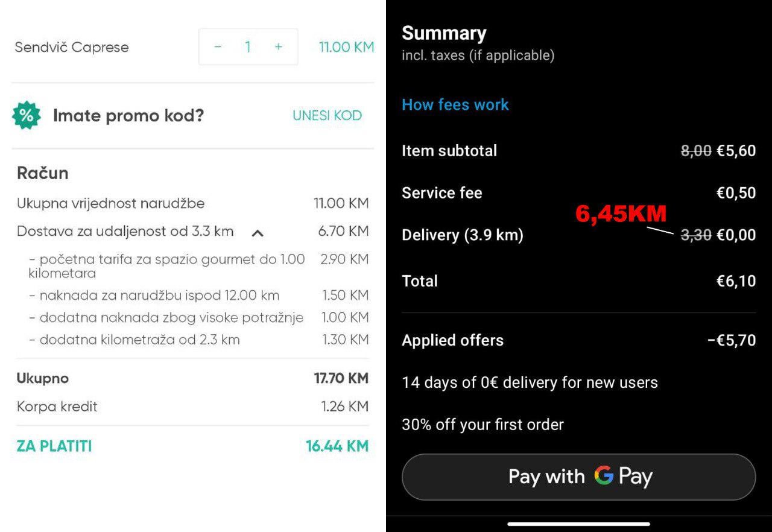Screen dimensions: 772x532
Task: Open the How fees work link
Action: coord(455,105)
